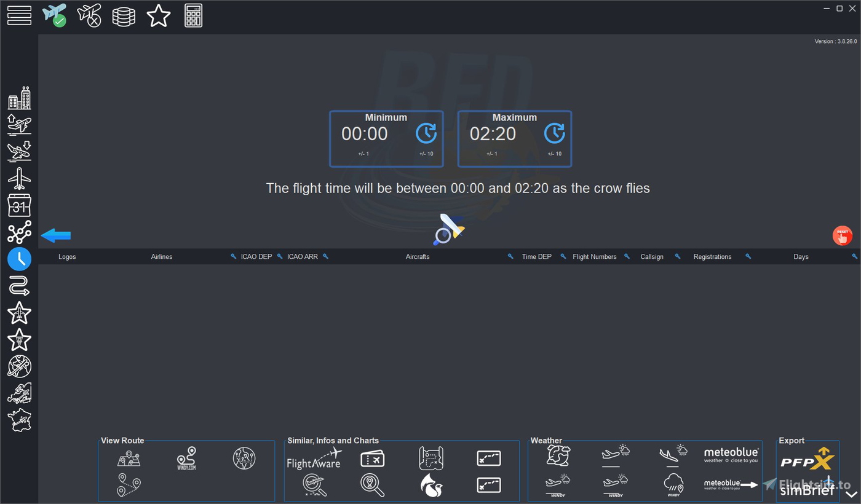Switch to the highlighted clock tab in sidebar
861x504 pixels.
pos(19,259)
